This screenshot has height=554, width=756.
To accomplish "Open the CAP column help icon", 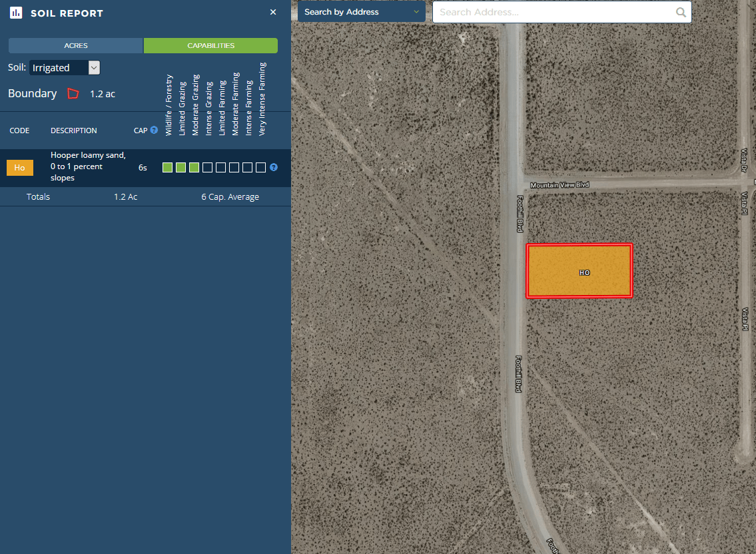I will 154,130.
